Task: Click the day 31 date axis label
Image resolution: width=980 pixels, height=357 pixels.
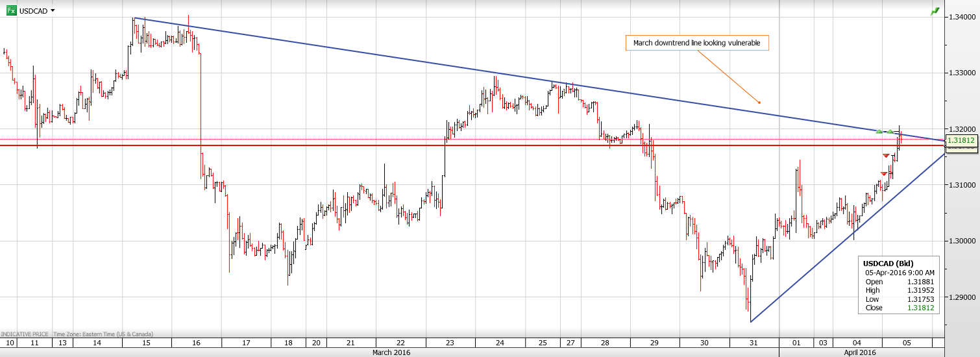Action: (x=753, y=343)
